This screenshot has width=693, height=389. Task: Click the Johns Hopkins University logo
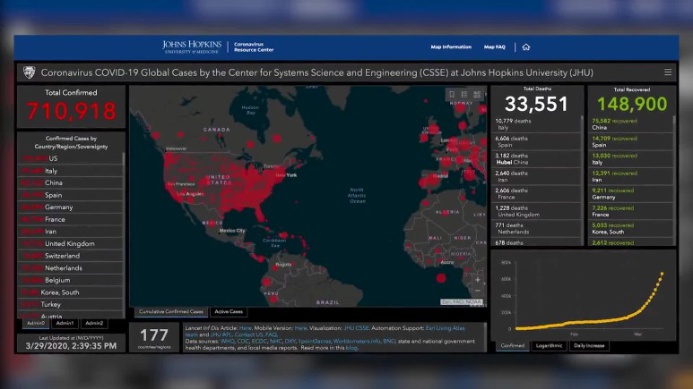(x=192, y=46)
